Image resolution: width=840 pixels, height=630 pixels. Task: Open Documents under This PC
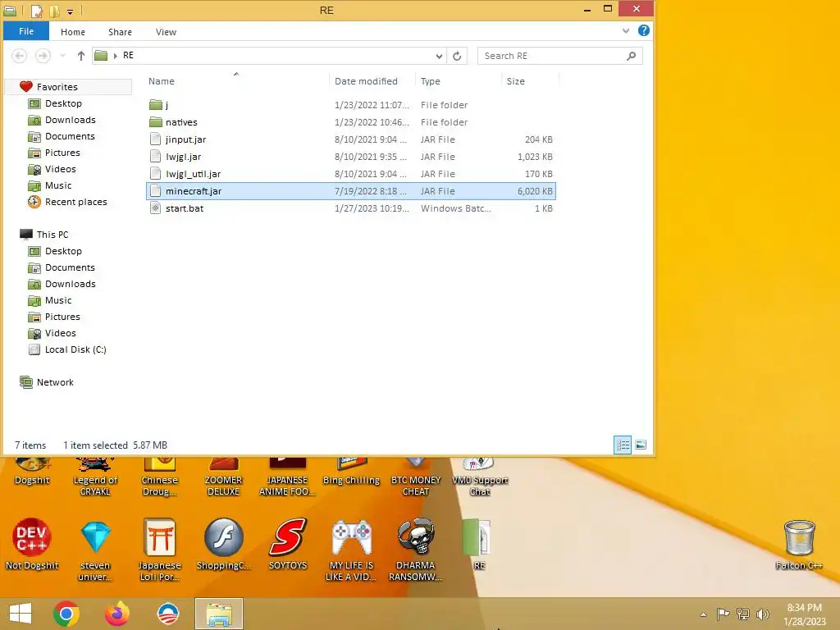[x=70, y=267]
